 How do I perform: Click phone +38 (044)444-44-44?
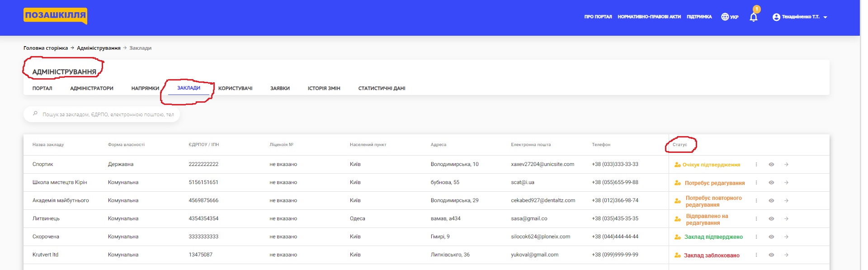(x=615, y=237)
